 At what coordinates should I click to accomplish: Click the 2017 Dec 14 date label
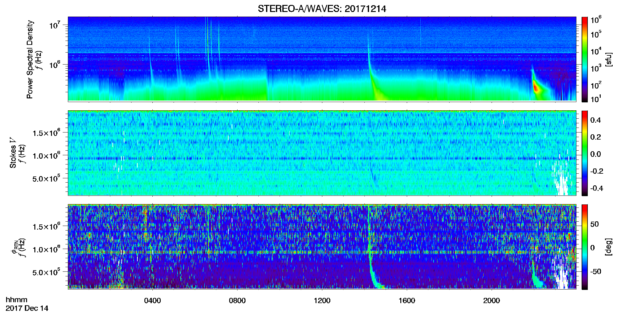click(x=27, y=308)
